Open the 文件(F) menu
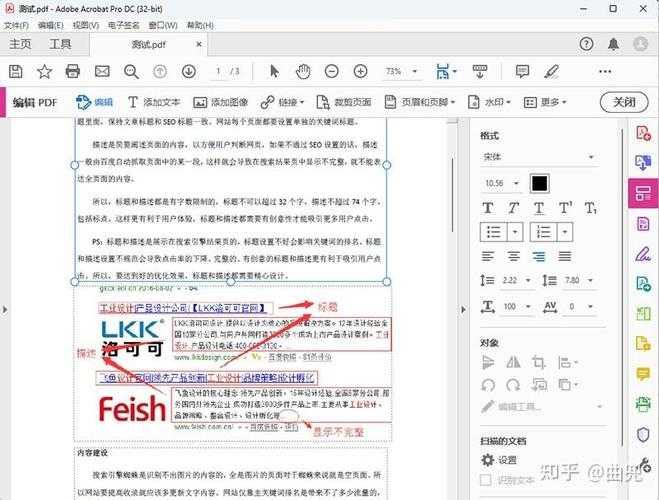 [16, 26]
